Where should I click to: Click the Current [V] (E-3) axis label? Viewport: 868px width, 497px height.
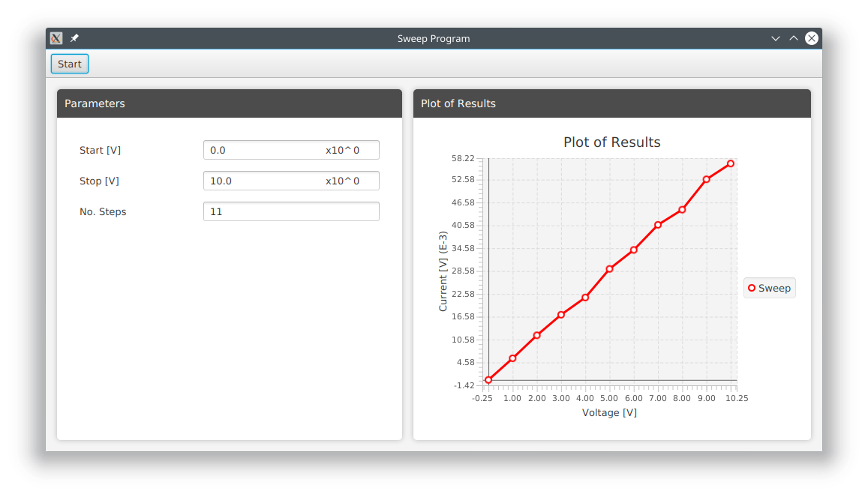click(x=443, y=271)
